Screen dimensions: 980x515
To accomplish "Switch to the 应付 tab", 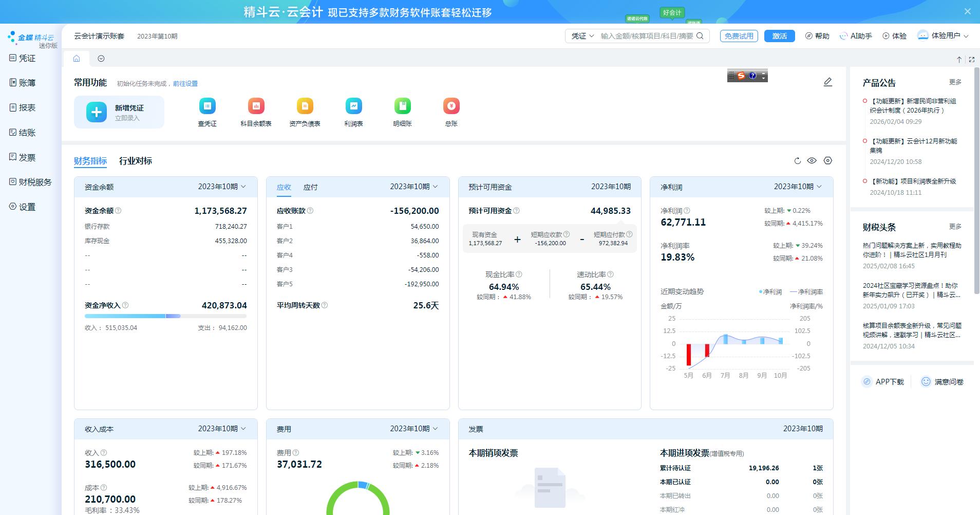I will (310, 188).
